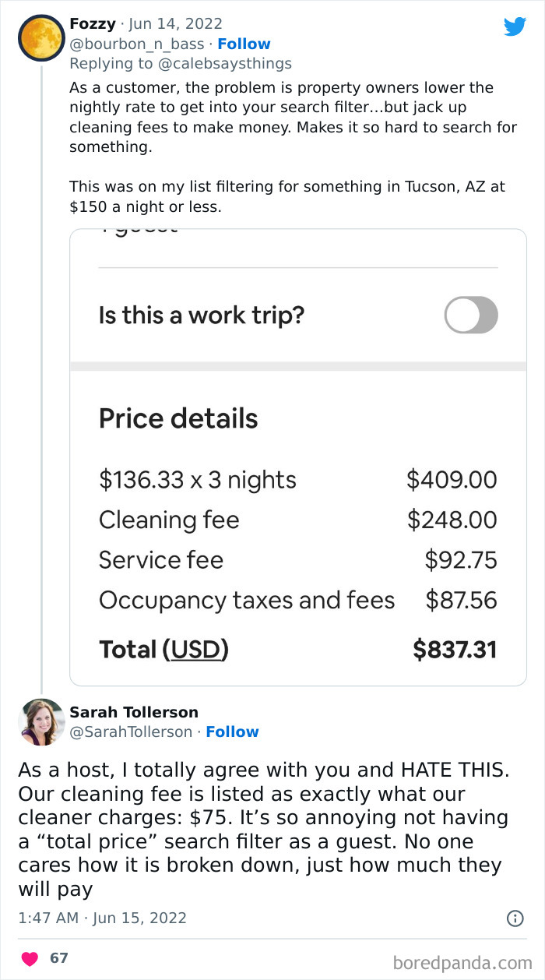
Task: Click Fozzy's display name
Action: click(91, 23)
